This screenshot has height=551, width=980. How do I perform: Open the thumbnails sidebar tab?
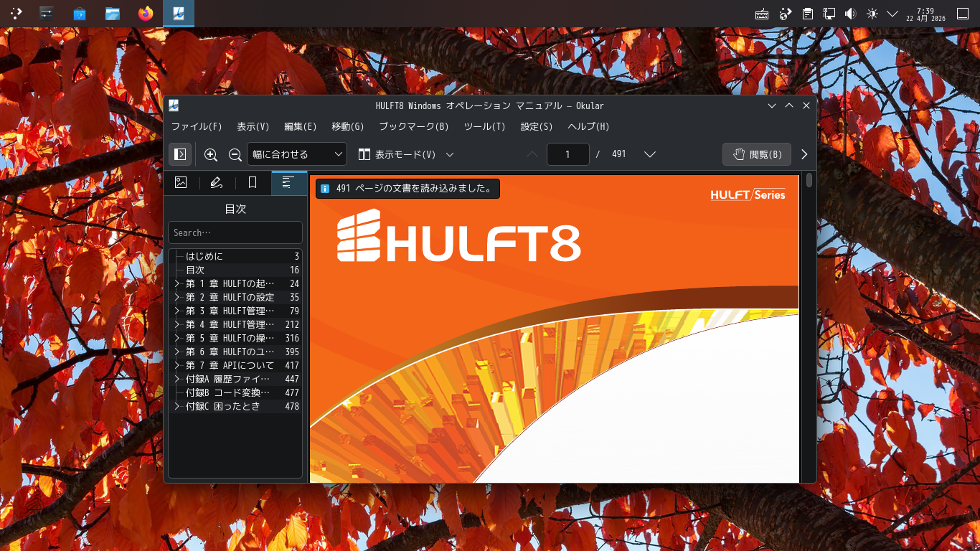click(x=181, y=183)
